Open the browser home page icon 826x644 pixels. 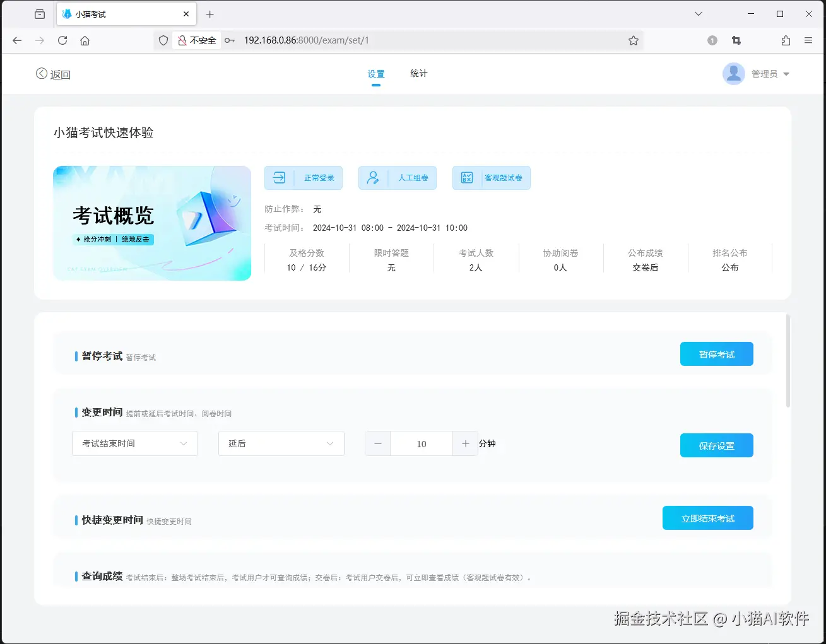click(85, 40)
